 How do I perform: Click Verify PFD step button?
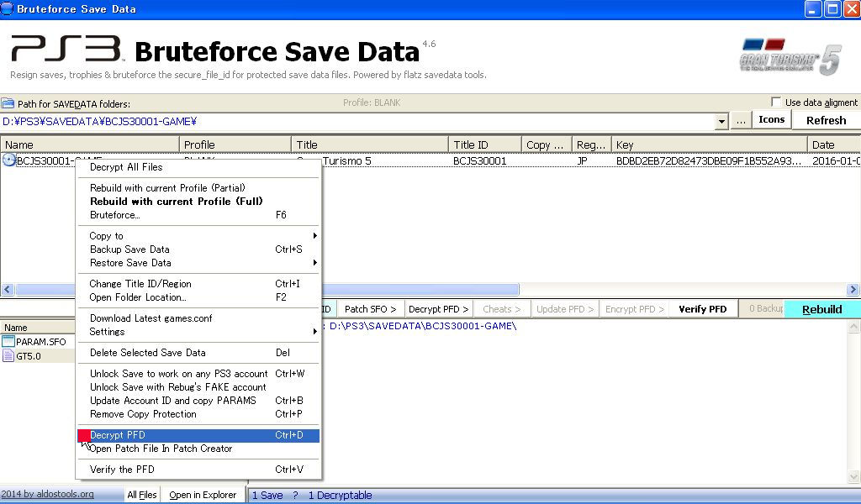(703, 309)
